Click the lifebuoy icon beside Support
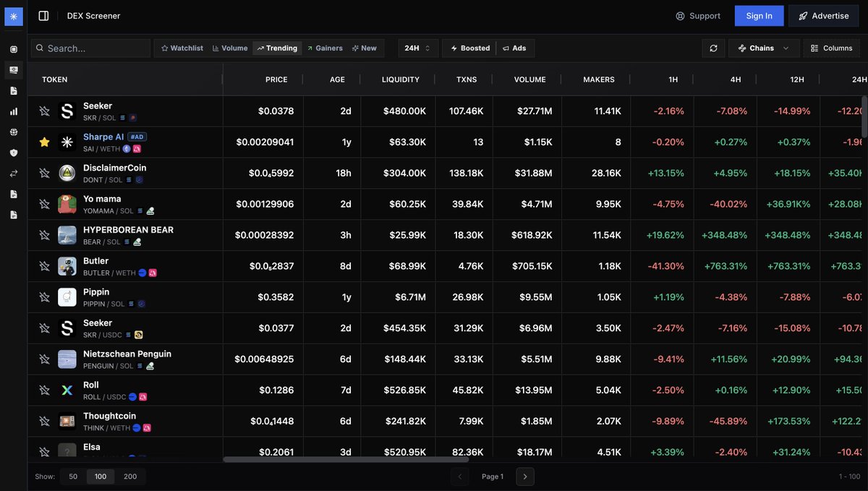 [x=680, y=16]
